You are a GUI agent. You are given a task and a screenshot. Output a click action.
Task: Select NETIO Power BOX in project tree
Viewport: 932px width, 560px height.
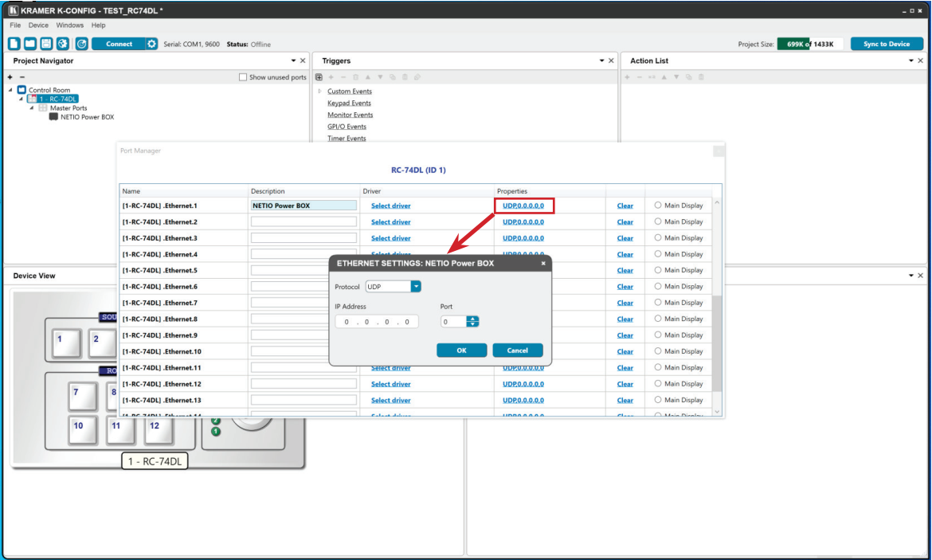pos(87,117)
